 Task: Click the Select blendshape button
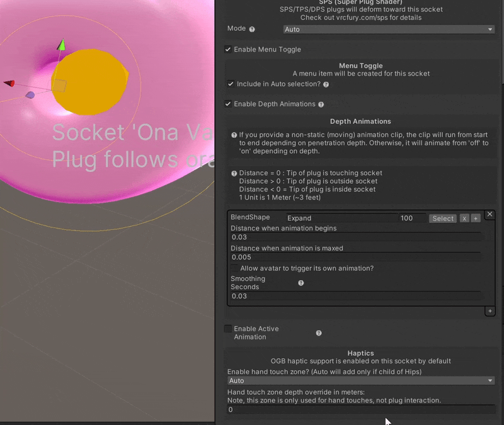[442, 218]
